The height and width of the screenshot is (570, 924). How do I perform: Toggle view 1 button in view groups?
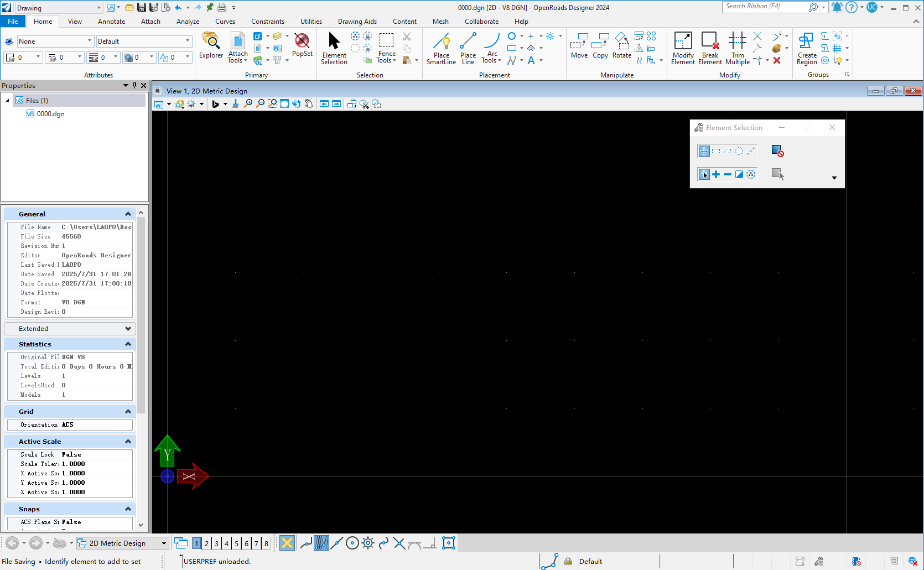[196, 543]
